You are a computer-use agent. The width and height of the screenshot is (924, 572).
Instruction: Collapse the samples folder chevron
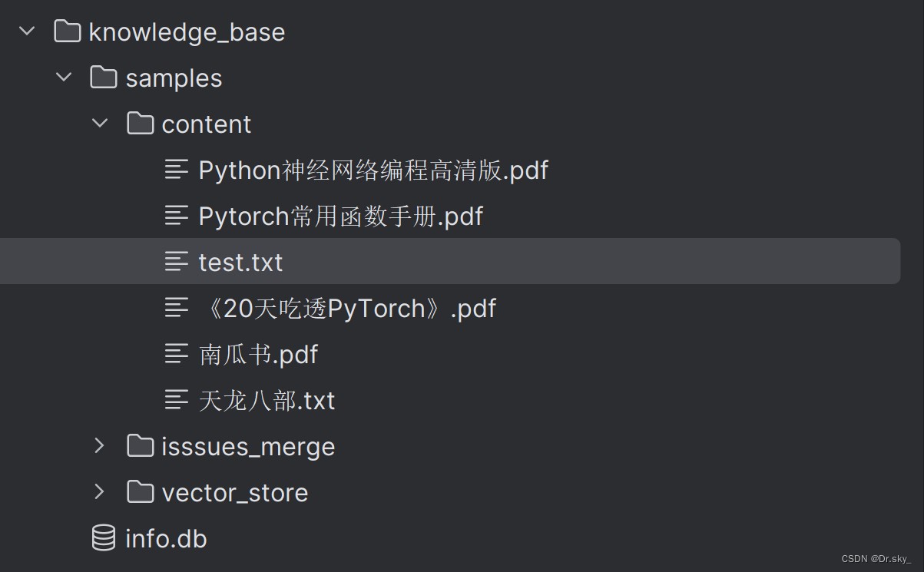pyautogui.click(x=65, y=78)
